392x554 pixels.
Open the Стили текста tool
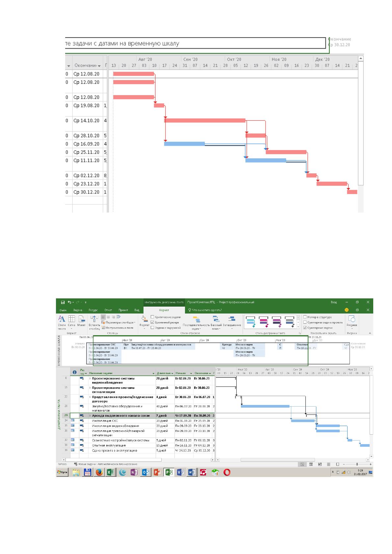pyautogui.click(x=62, y=322)
